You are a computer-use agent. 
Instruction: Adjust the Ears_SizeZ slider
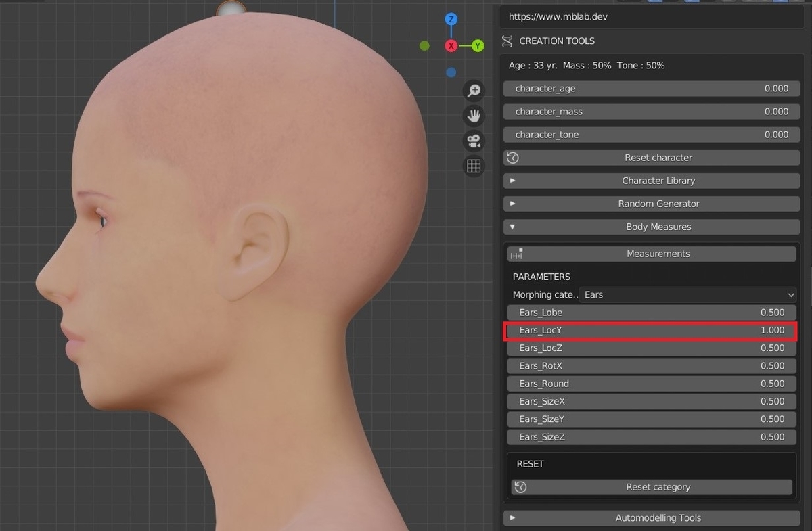pyautogui.click(x=652, y=437)
